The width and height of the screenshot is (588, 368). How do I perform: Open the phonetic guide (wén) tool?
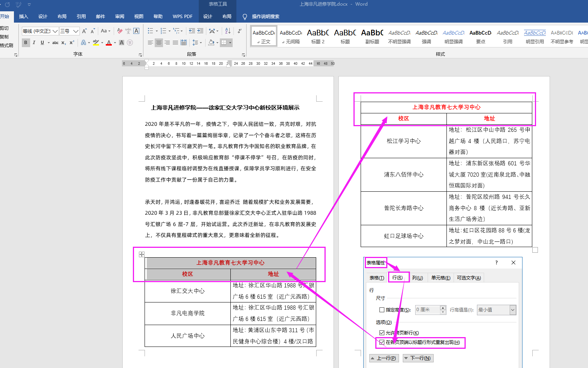pyautogui.click(x=128, y=31)
